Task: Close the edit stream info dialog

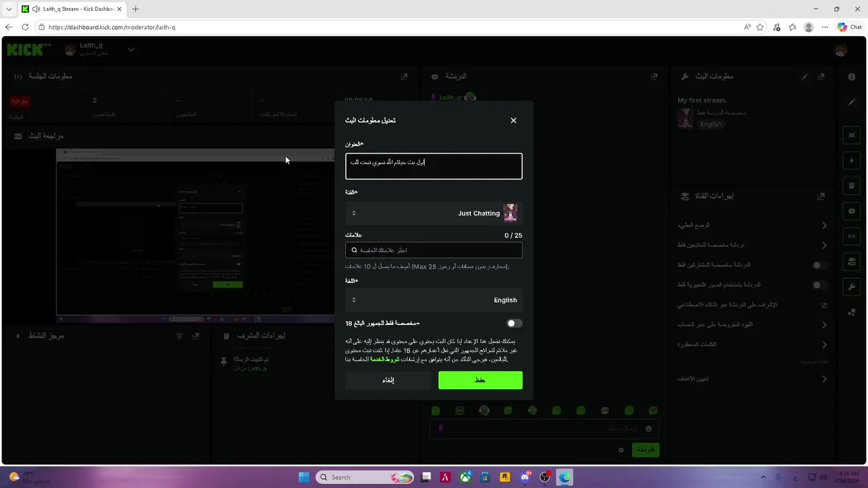Action: tap(513, 121)
